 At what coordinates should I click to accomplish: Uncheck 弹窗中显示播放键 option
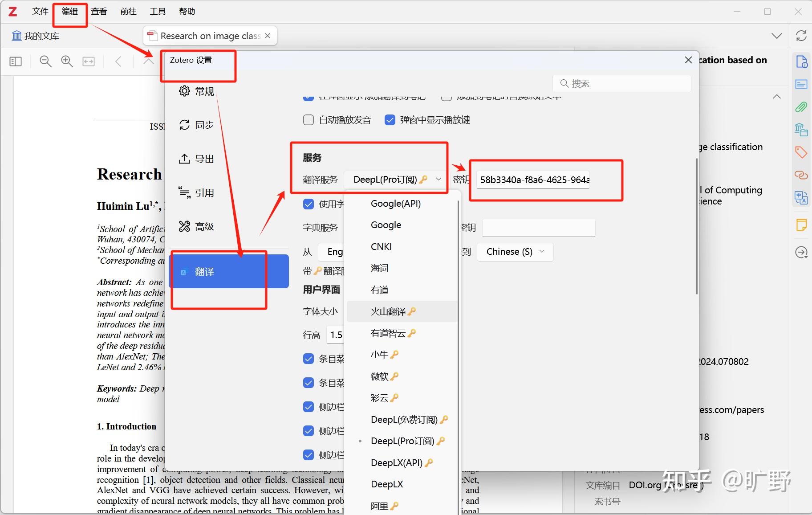(390, 119)
